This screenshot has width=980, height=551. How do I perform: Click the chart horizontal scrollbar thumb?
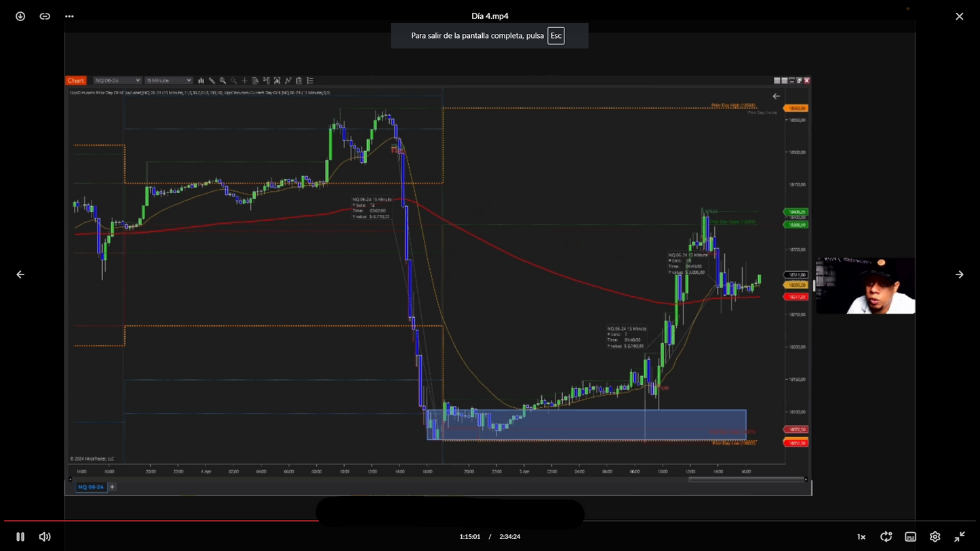(746, 479)
